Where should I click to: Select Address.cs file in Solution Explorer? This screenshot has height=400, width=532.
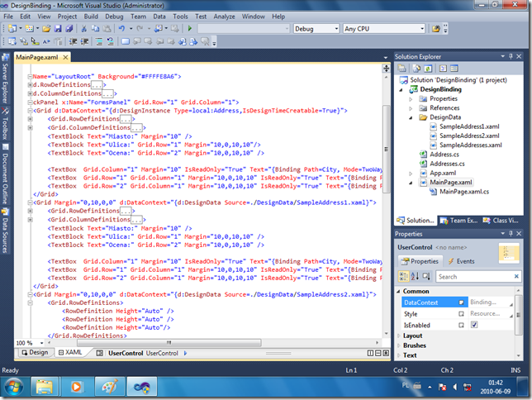(x=444, y=155)
